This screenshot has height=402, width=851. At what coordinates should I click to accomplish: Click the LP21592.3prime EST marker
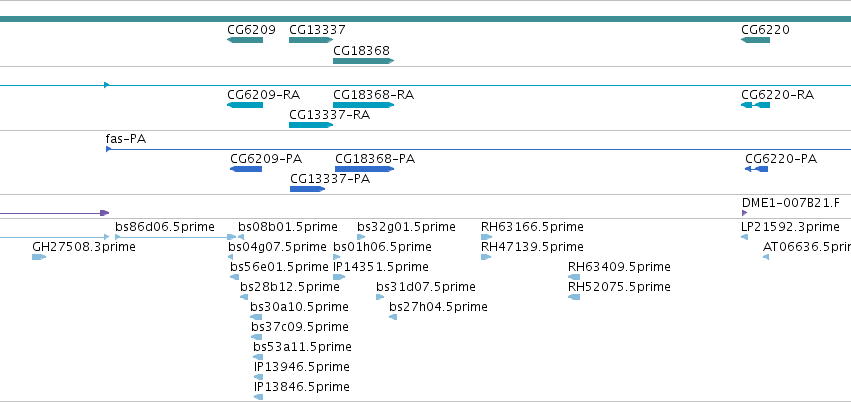pyautogui.click(x=745, y=237)
